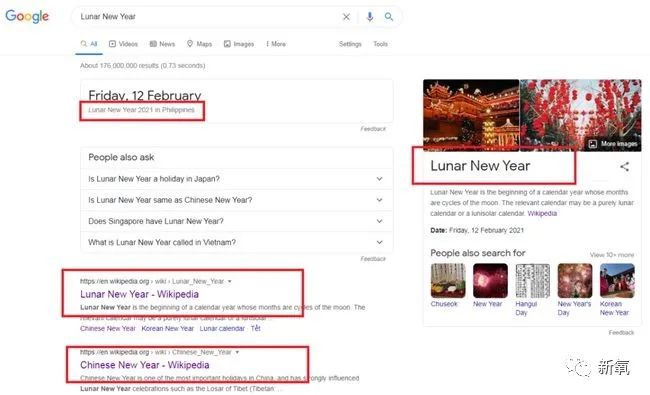Clear the search box with X icon
650x395 pixels.
(346, 17)
